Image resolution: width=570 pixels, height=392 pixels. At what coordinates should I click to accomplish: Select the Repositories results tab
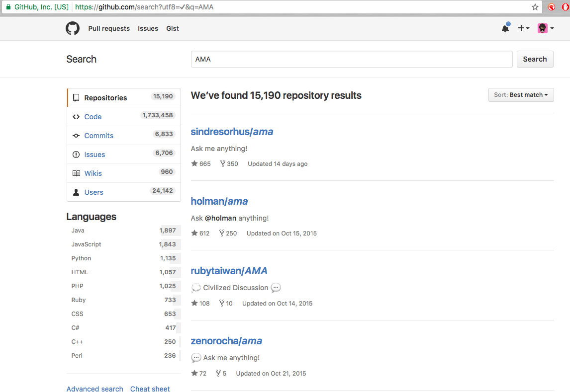[124, 98]
